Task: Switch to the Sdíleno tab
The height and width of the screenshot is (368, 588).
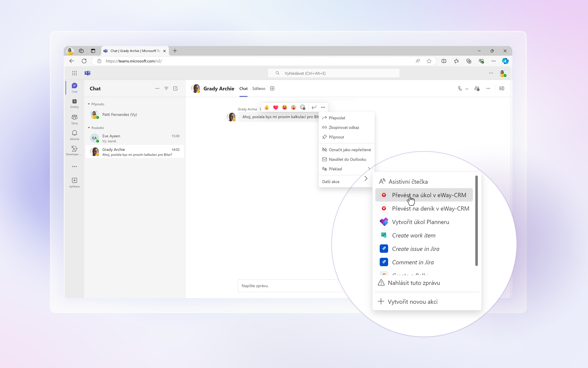Action: coord(259,89)
